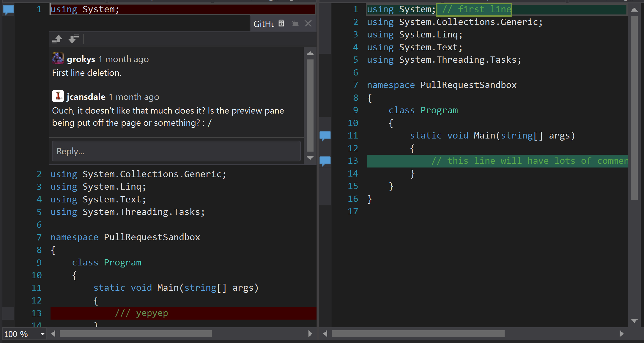Click grokys username link

[81, 59]
